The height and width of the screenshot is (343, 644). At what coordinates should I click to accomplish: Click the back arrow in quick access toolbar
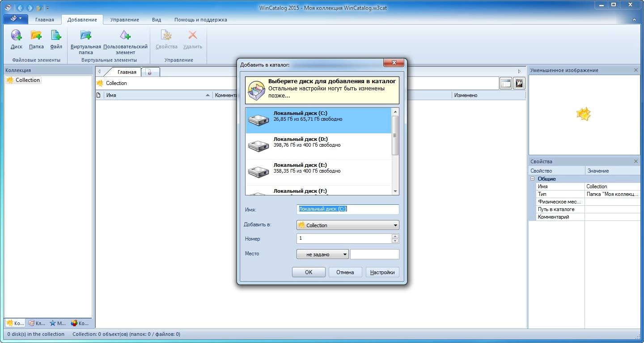point(20,8)
